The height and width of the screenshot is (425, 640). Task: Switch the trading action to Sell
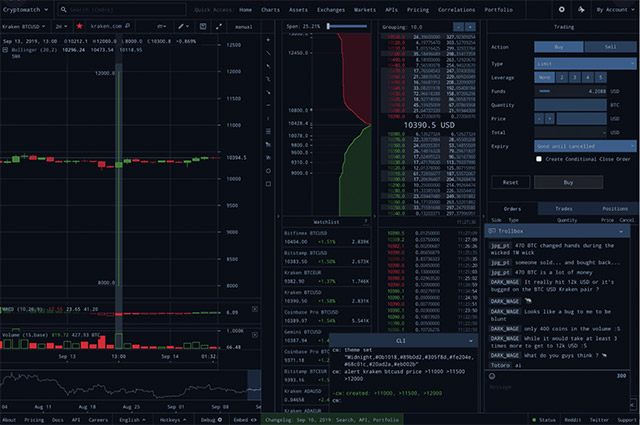coord(610,47)
